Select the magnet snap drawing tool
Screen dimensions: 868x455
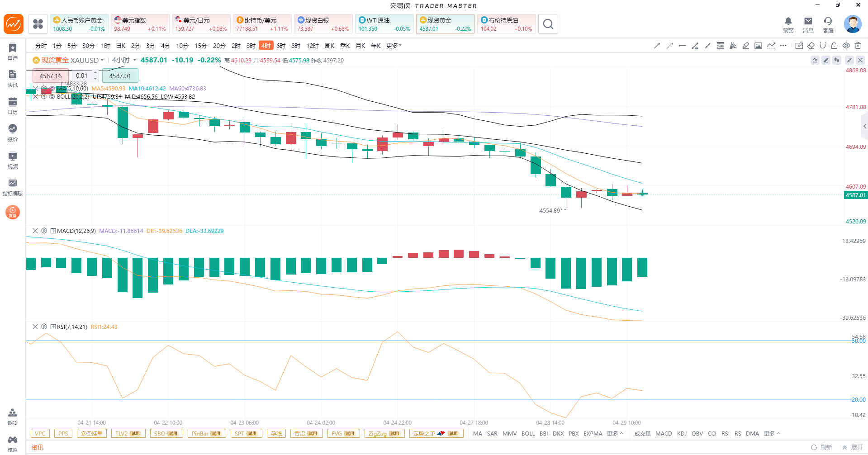click(822, 46)
